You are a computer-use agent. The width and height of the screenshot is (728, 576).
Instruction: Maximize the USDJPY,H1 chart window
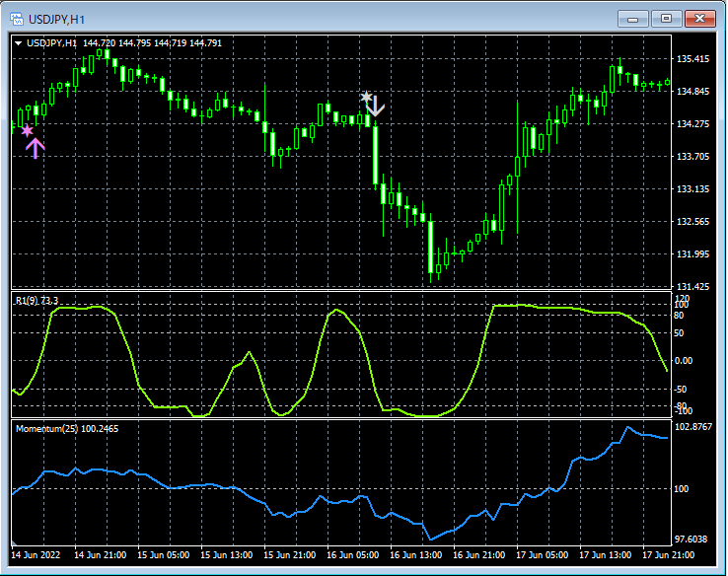coord(666,18)
